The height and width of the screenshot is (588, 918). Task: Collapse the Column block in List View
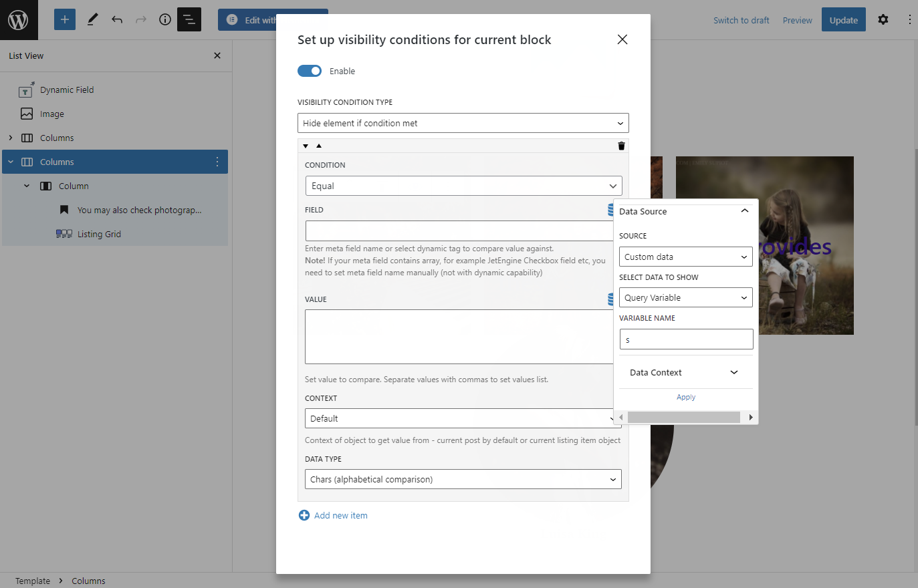(27, 186)
